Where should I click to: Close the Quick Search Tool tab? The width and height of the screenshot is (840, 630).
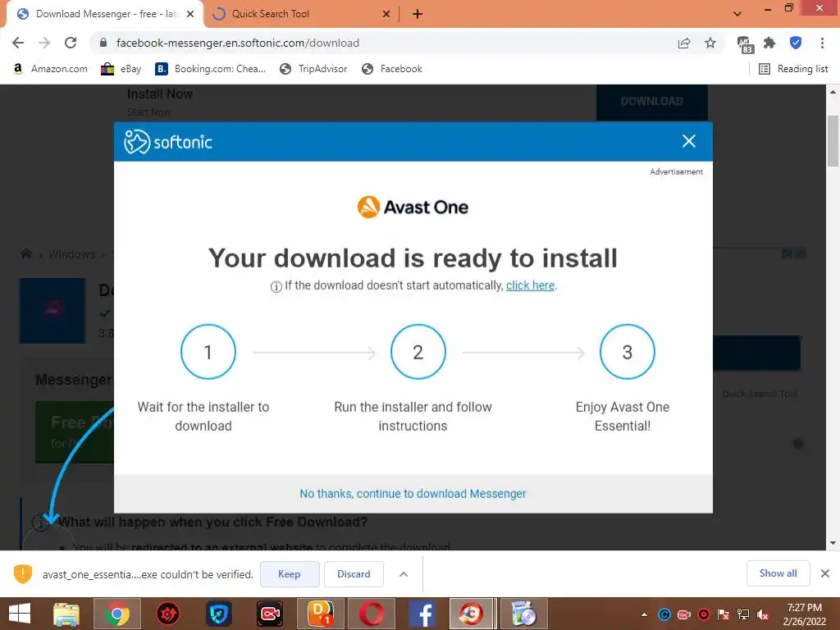pos(386,14)
